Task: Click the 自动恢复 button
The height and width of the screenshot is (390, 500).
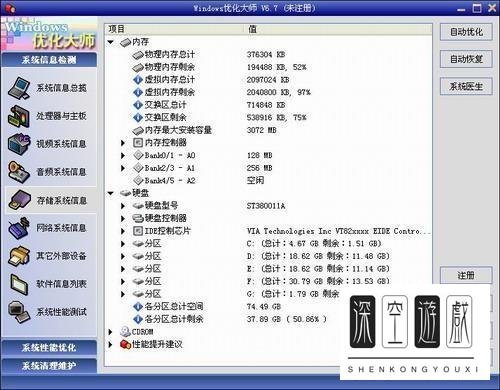Action: click(x=466, y=59)
